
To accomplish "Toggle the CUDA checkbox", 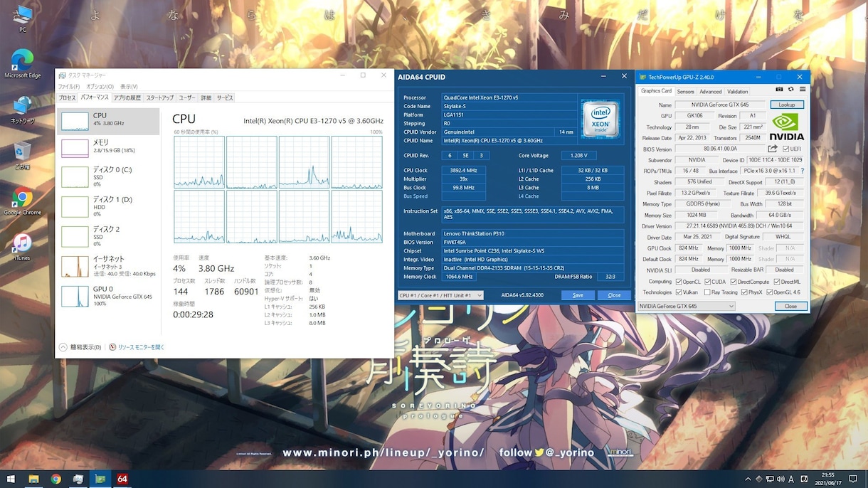I will [708, 282].
